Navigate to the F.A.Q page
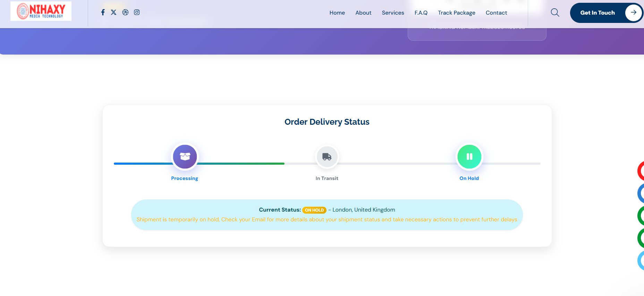Screen dimensions: 644x296 (421, 13)
